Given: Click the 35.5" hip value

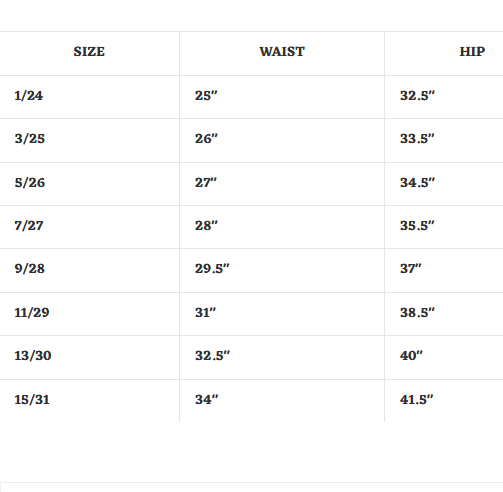Looking at the screenshot, I should coord(417,226).
